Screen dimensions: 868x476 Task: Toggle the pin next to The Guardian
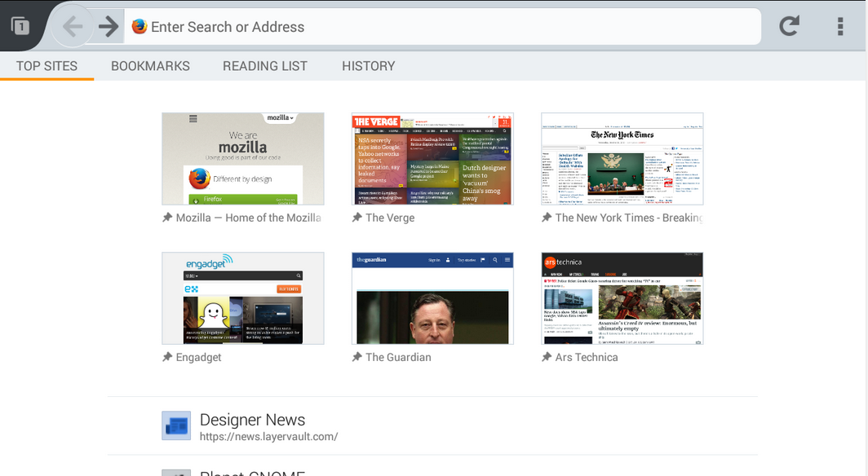click(356, 357)
